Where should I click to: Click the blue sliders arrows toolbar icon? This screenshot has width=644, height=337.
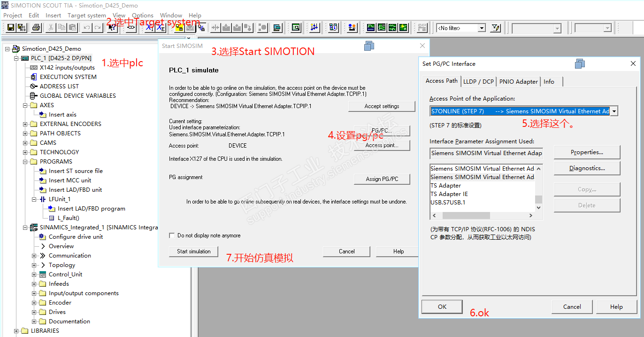click(314, 28)
